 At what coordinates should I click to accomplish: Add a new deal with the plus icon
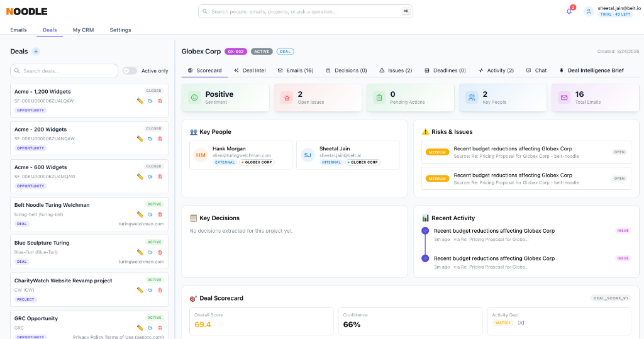click(36, 52)
